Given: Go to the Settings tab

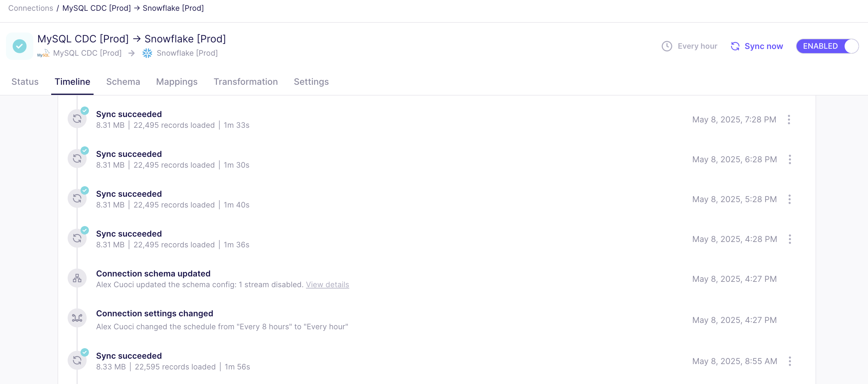Looking at the screenshot, I should click(x=311, y=82).
